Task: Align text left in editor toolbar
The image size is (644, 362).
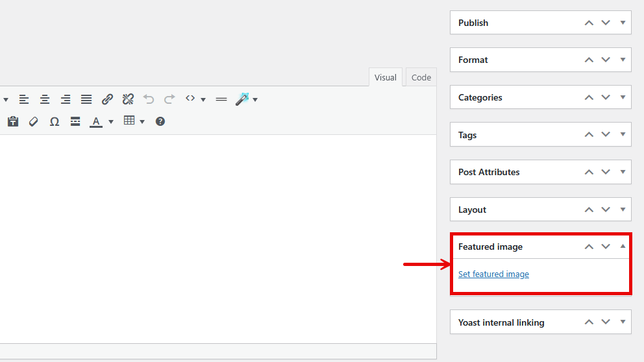Action: click(x=24, y=99)
